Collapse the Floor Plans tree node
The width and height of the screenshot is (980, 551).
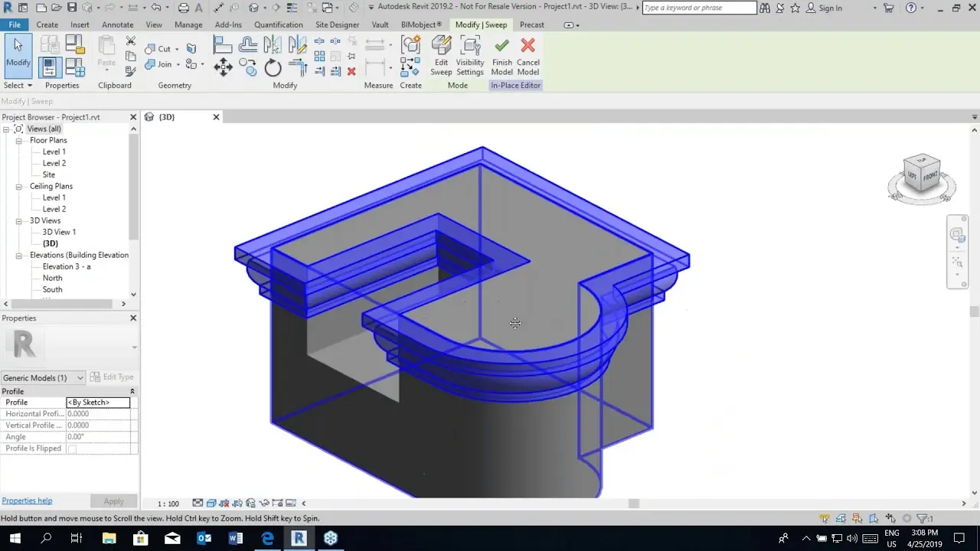19,141
